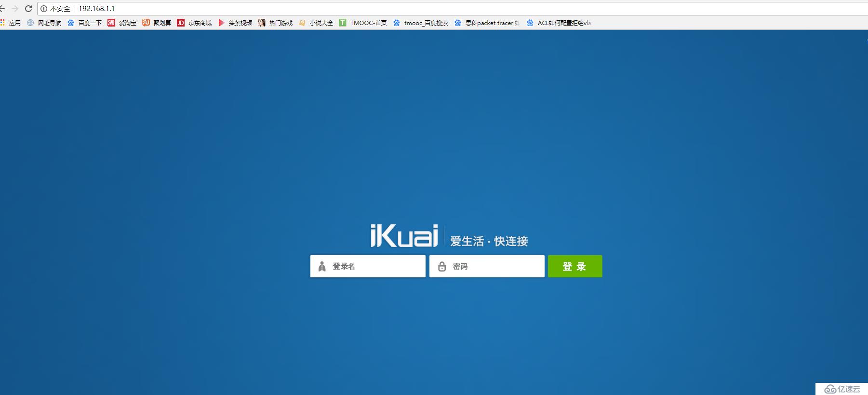
Task: Click the 聚划算 orange favicon
Action: click(x=146, y=23)
